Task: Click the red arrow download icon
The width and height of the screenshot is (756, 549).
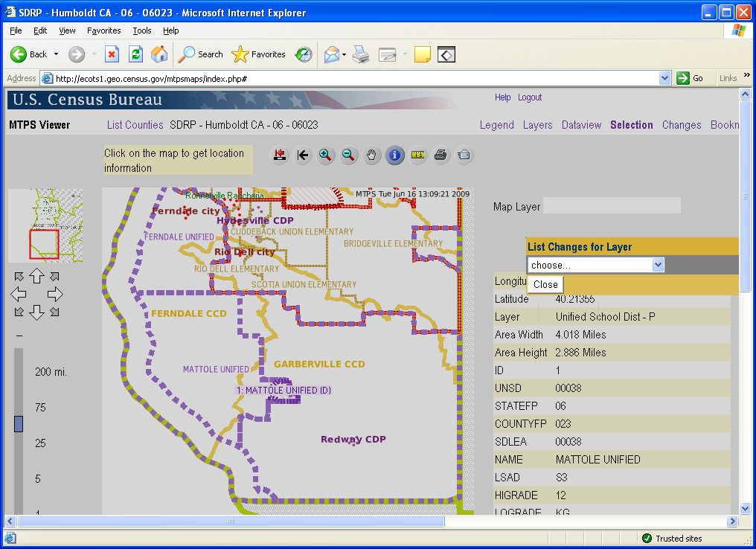Action: 280,155
